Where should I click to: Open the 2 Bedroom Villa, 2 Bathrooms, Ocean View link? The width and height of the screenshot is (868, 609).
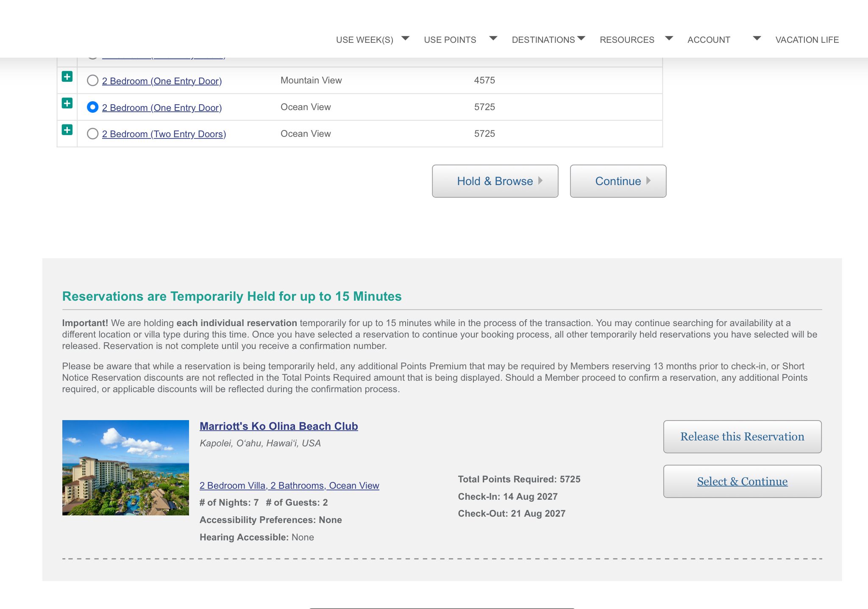click(289, 486)
